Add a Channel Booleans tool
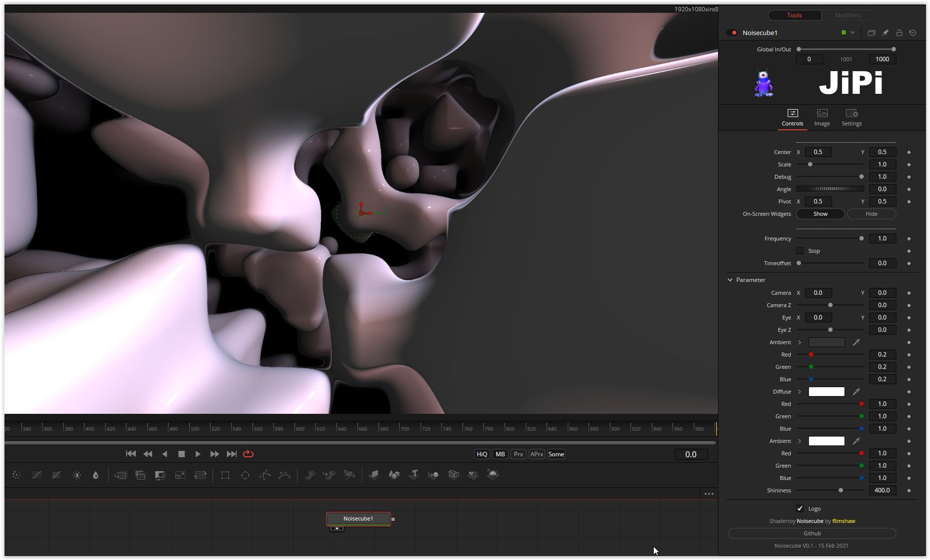This screenshot has width=930, height=560. [140, 475]
